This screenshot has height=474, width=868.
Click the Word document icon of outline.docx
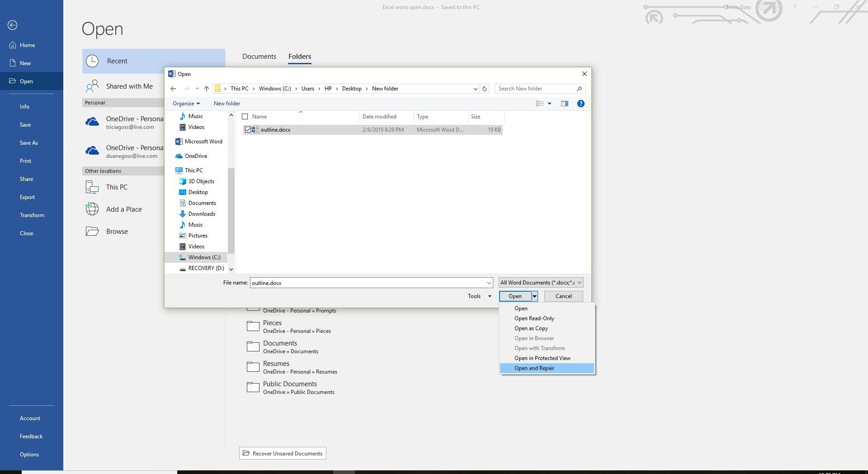(255, 130)
